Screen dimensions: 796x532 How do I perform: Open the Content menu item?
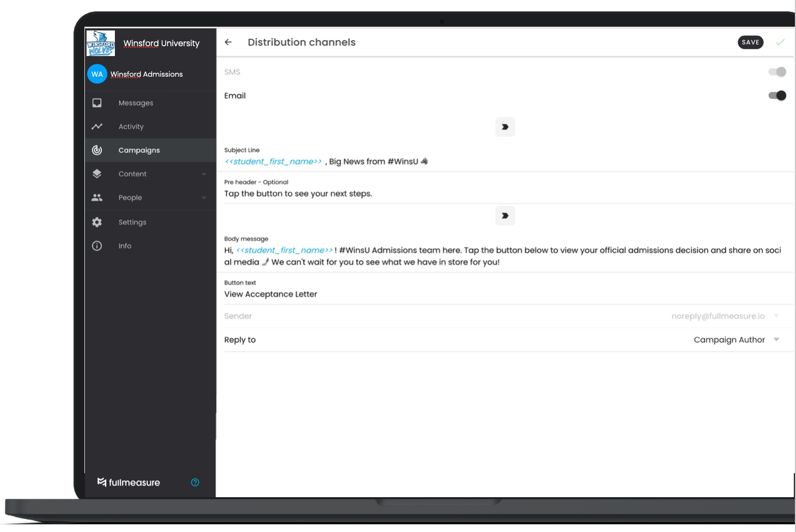pos(151,174)
